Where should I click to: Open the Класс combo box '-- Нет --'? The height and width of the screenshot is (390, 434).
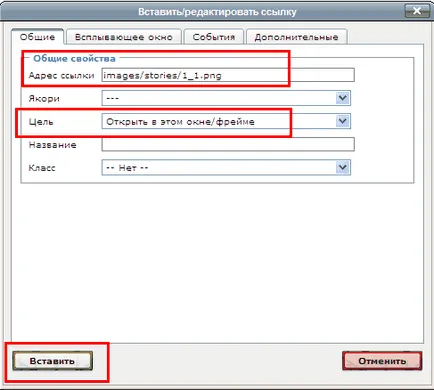226,167
